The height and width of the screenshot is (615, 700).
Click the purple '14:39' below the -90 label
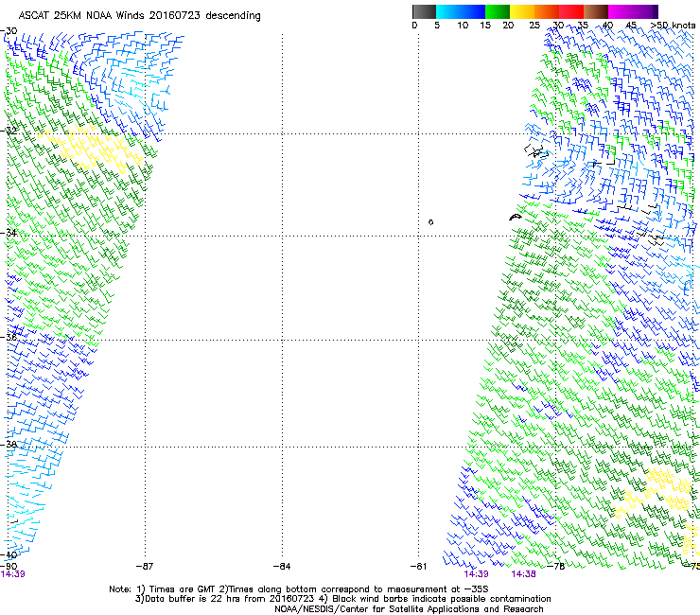(12, 574)
